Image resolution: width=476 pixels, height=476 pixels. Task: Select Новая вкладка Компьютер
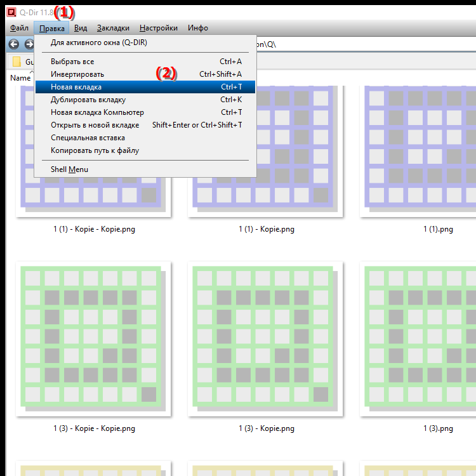pyautogui.click(x=97, y=112)
